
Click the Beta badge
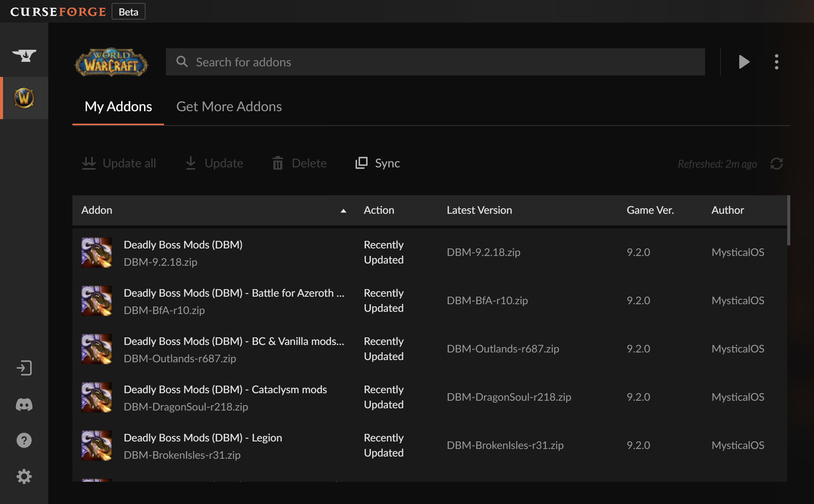(129, 12)
